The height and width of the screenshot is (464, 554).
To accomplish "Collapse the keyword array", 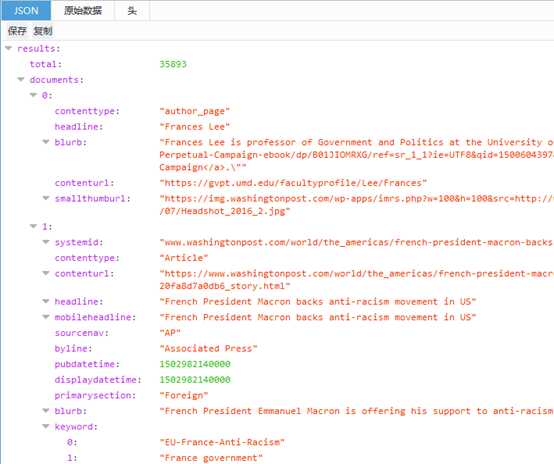I will [46, 427].
